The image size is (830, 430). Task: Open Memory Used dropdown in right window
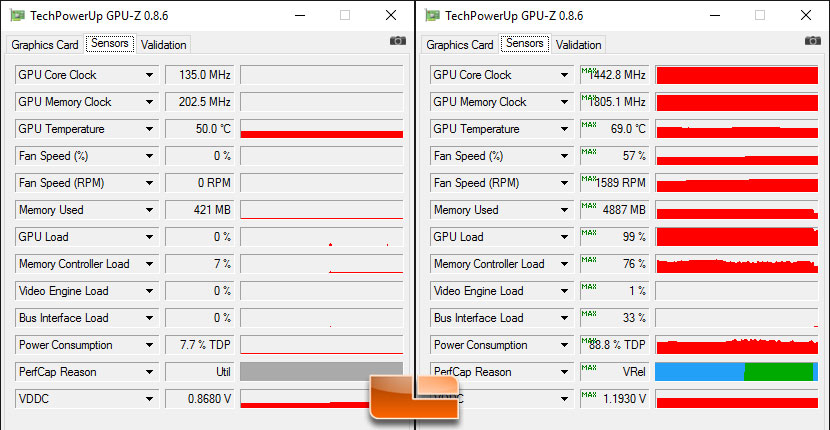click(565, 210)
